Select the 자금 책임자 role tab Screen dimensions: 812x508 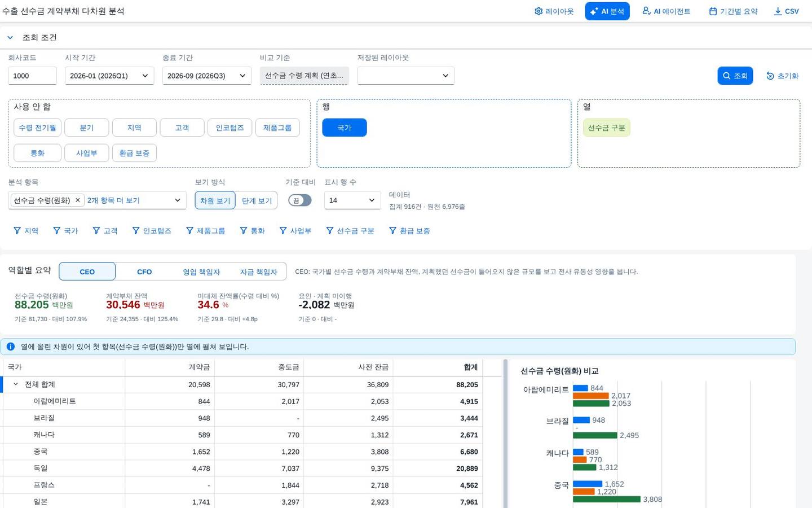pos(258,271)
